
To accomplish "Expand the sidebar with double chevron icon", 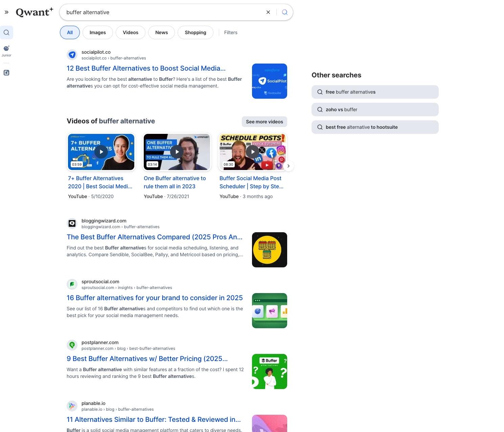I will [x=6, y=12].
